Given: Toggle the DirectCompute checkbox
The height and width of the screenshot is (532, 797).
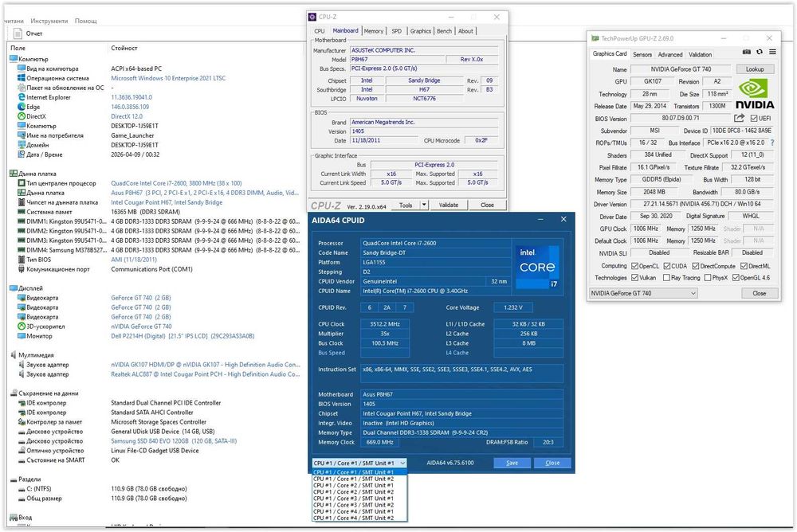Looking at the screenshot, I should (x=695, y=266).
